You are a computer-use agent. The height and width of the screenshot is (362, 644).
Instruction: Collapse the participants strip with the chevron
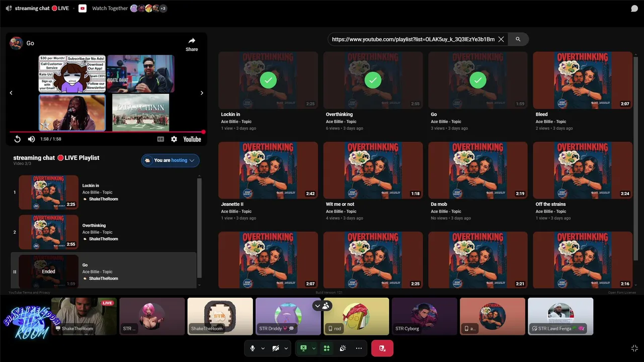tap(317, 306)
